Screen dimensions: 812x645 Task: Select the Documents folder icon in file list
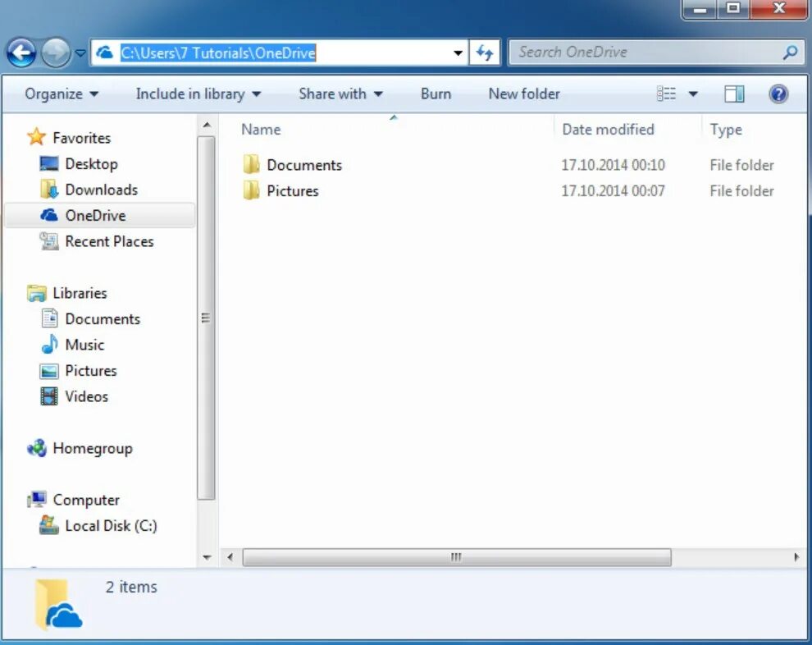point(251,164)
